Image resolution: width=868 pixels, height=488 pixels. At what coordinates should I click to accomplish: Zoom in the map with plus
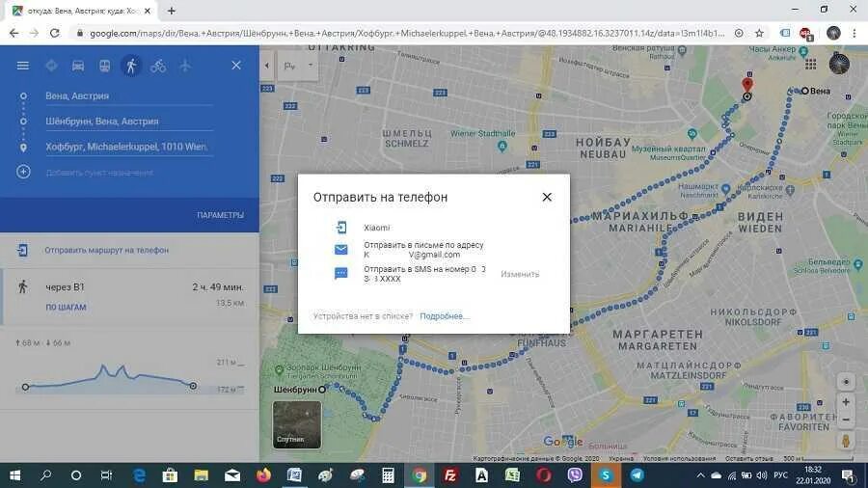[x=846, y=402]
